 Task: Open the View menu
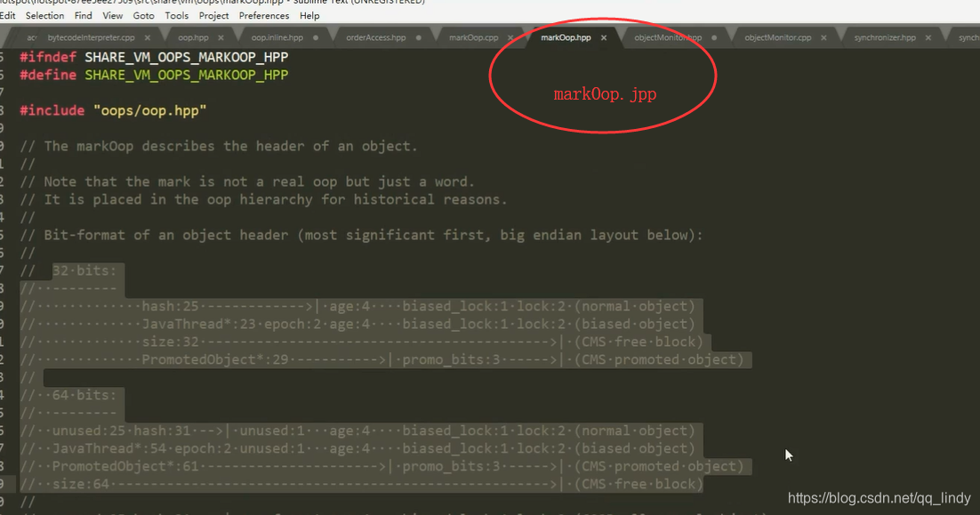click(113, 16)
